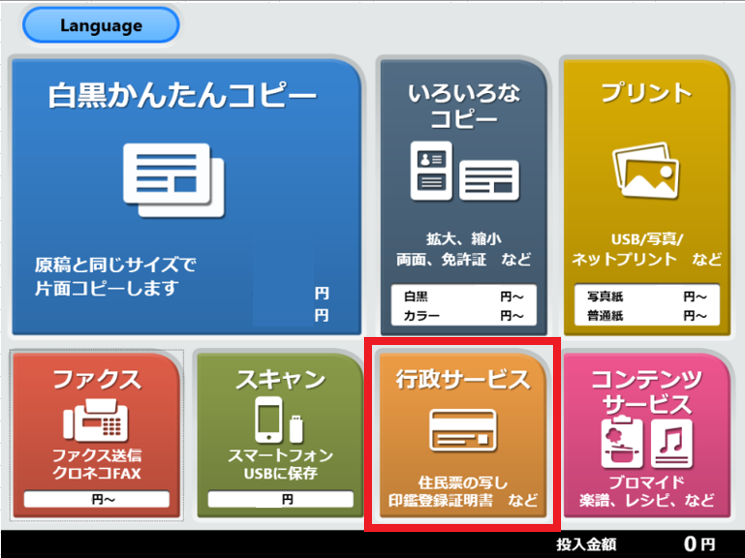Click the 写真紙 普通紙 price box
Screen dimensions: 745x558
coord(646,306)
